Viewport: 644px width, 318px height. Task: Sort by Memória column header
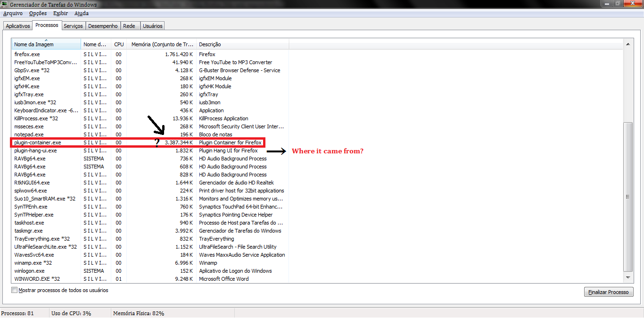[161, 44]
